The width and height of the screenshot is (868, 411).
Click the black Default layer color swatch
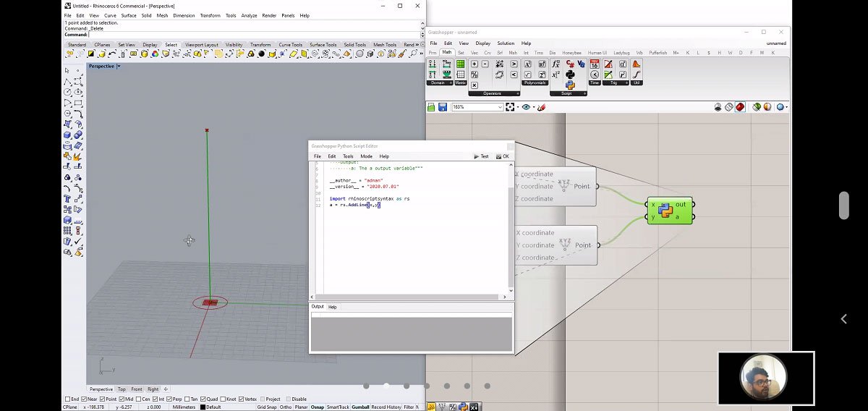point(202,407)
